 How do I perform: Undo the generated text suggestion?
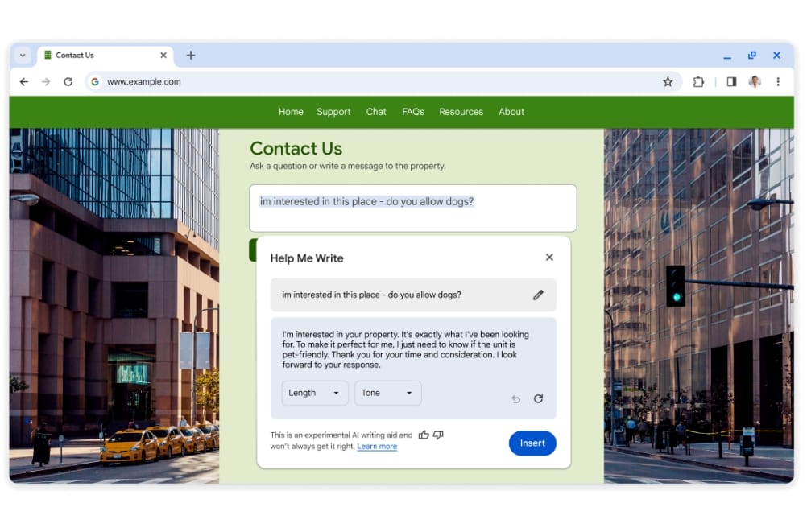coord(515,398)
